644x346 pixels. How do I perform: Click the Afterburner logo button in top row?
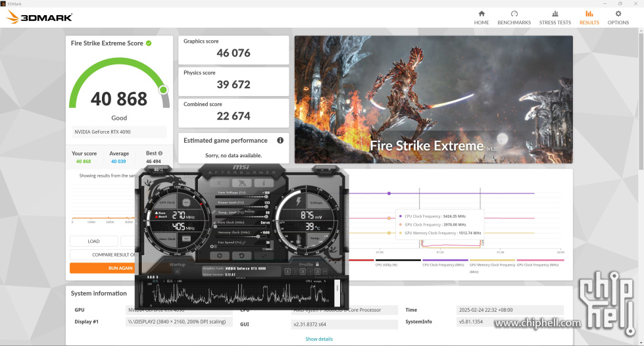pyautogui.click(x=242, y=183)
